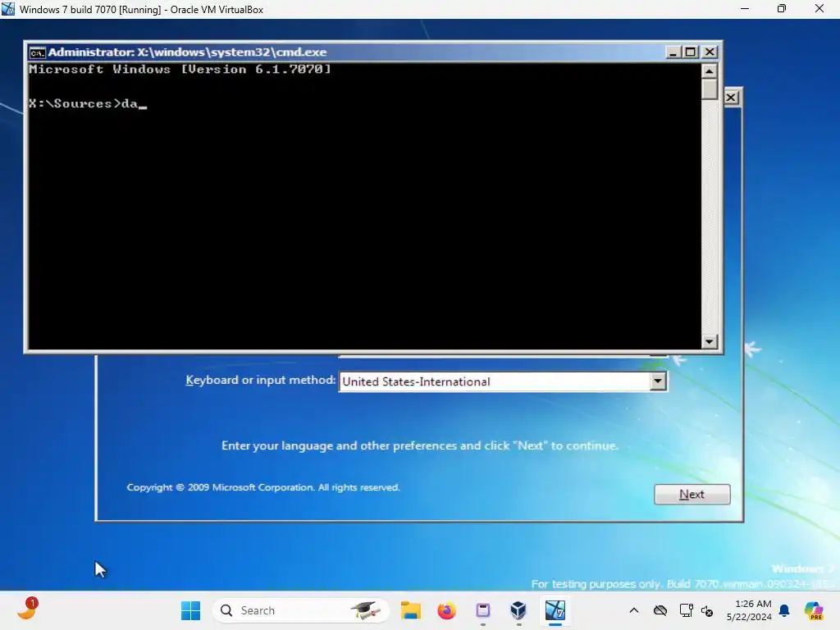The height and width of the screenshot is (630, 840).
Task: Click the 'Enter your language' instruction text
Action: pos(419,445)
